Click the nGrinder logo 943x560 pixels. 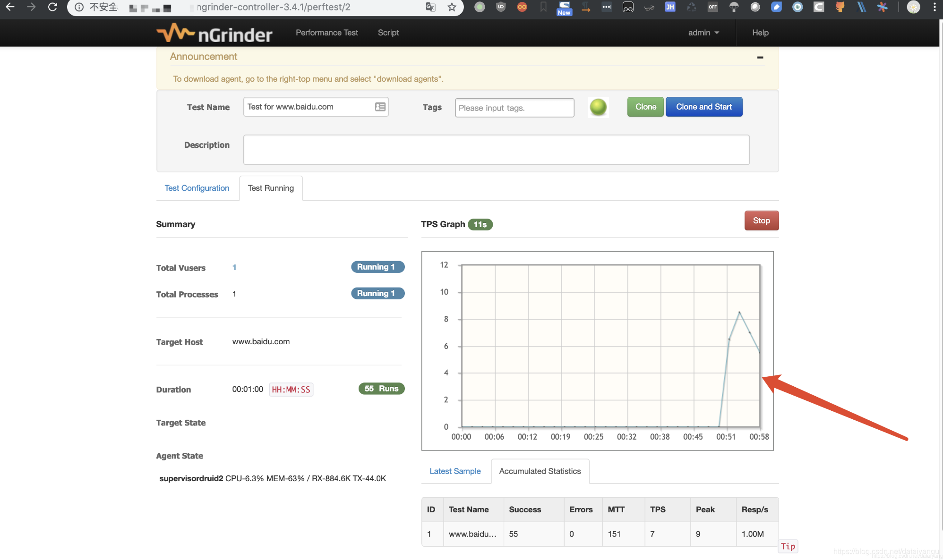click(x=214, y=33)
